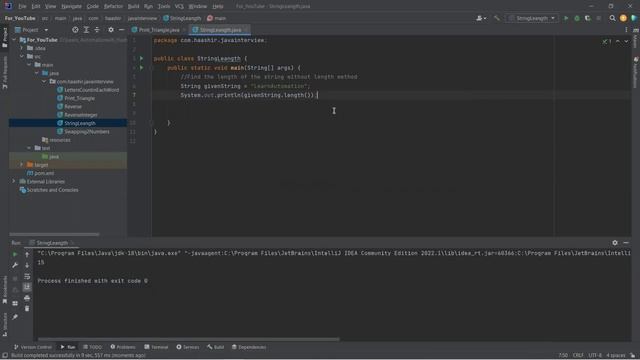Viewport: 640px width, 360px height.
Task: Open Project panel options gear
Action: [x=111, y=30]
